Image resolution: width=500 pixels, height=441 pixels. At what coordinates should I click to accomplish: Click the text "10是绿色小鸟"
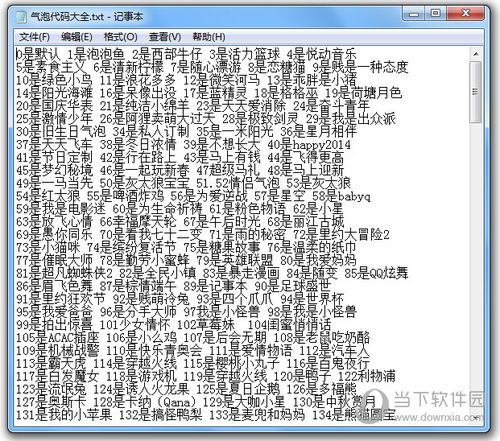pyautogui.click(x=54, y=80)
